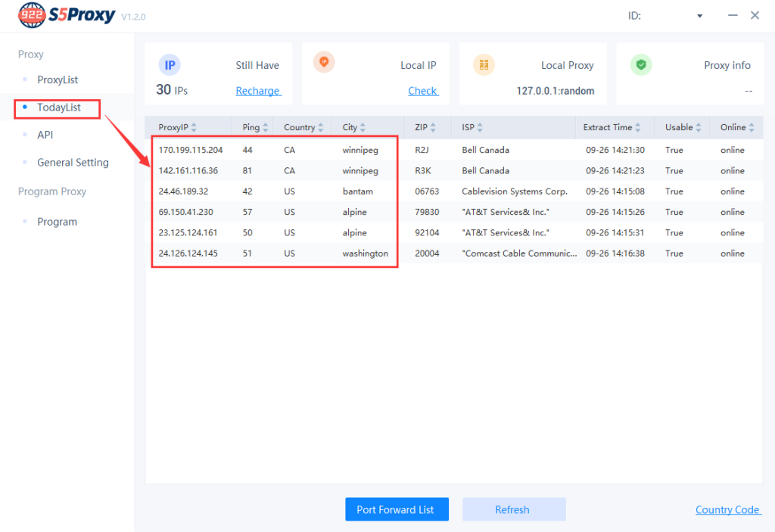Open ProxyList in the sidebar
Viewport: 775px width, 532px height.
pos(58,79)
